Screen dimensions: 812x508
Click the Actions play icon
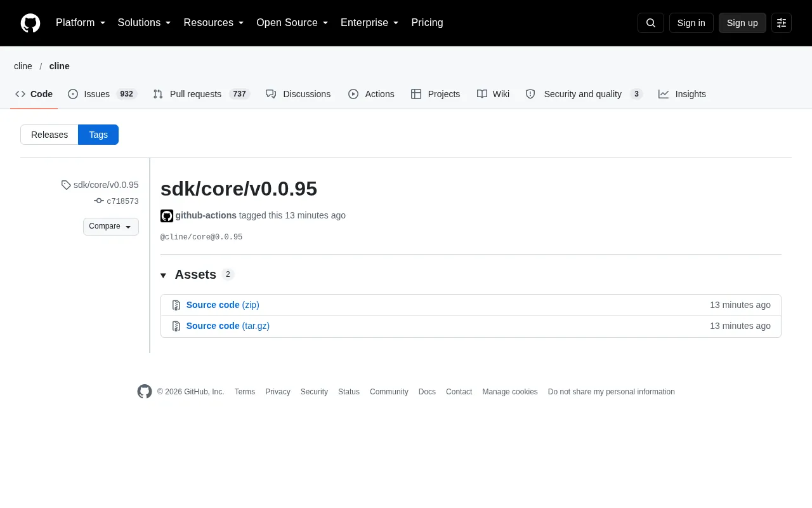(x=353, y=94)
